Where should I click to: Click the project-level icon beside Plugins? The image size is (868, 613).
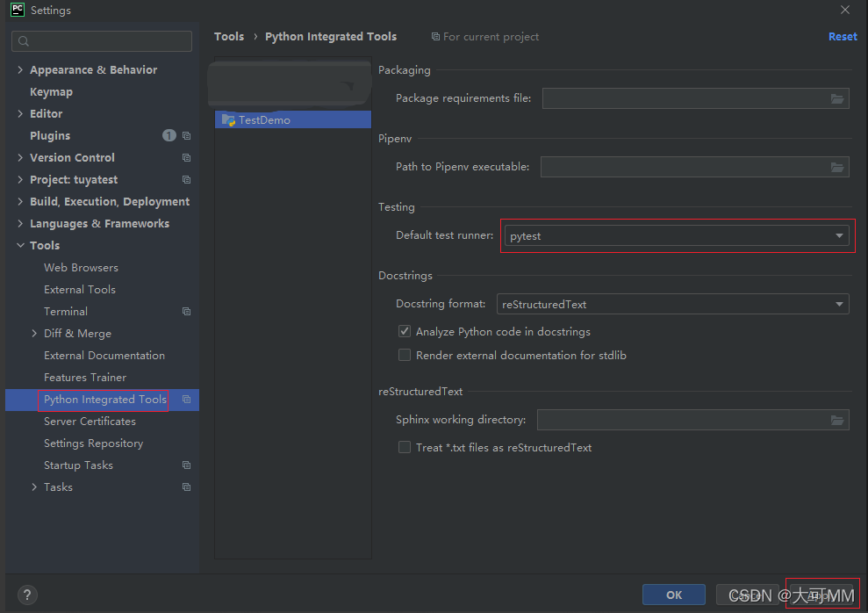coord(187,135)
